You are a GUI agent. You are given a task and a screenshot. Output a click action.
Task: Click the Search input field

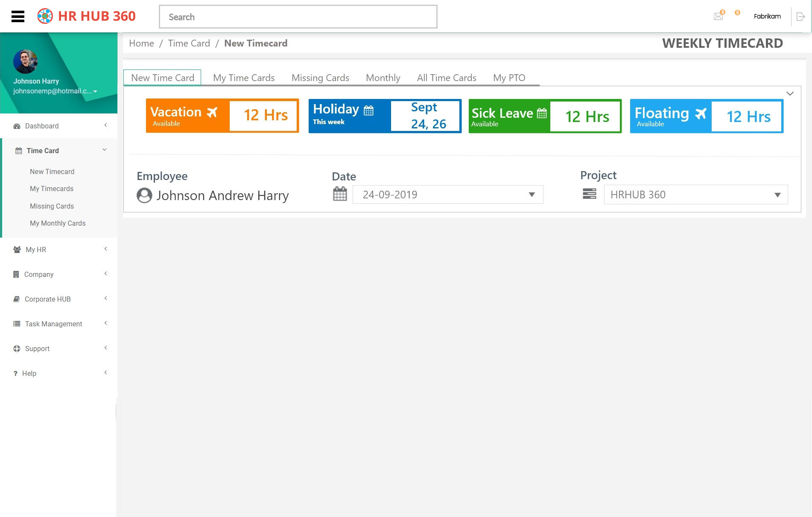tap(298, 17)
